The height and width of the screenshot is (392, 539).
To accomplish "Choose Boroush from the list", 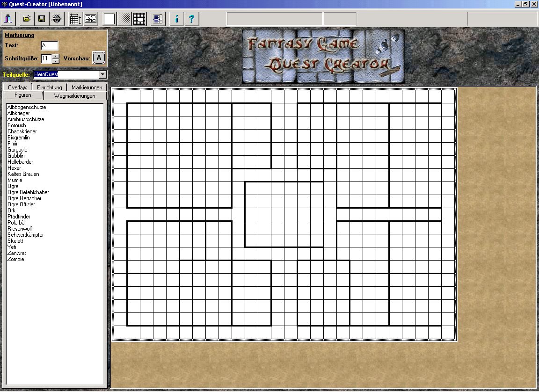I will point(17,125).
